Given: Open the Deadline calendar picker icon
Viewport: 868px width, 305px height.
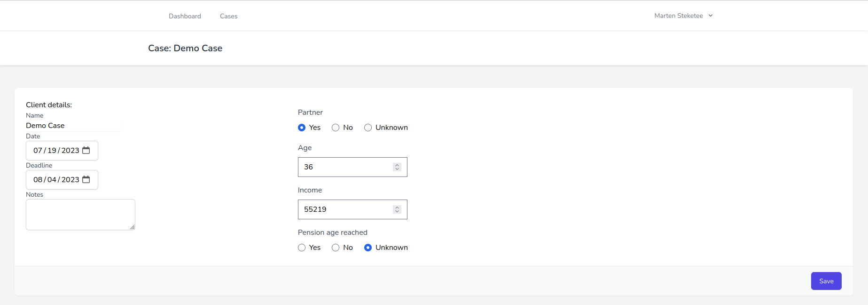Looking at the screenshot, I should [86, 180].
